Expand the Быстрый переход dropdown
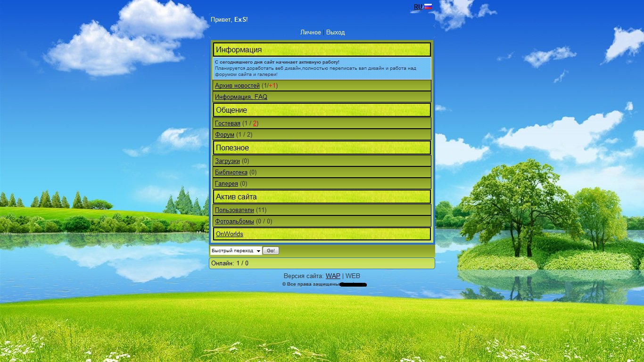Screen dimensions: 644x362 236,251
